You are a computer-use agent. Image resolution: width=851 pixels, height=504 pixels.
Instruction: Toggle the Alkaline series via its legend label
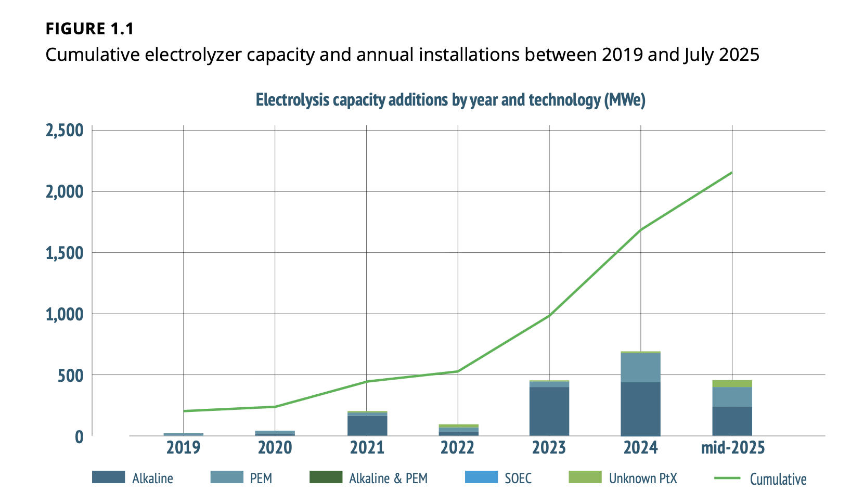153,479
